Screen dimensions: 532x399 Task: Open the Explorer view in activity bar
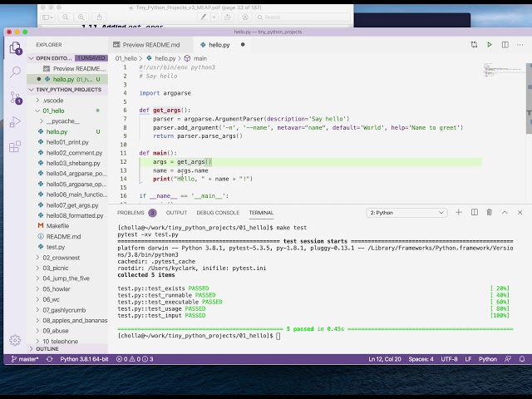(15, 48)
